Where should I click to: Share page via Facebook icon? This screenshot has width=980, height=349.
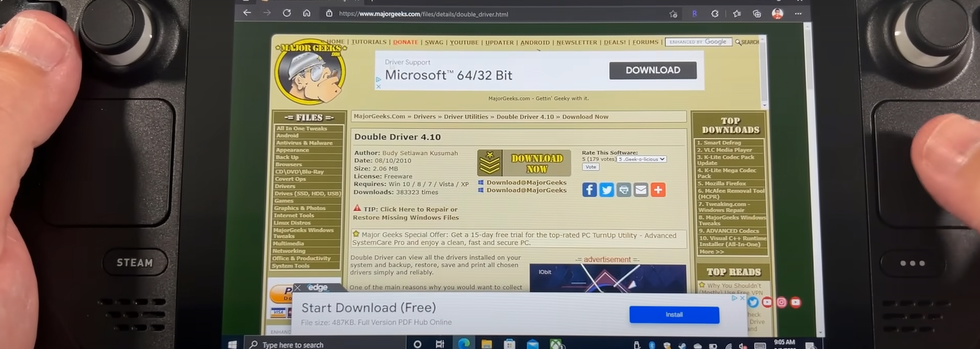590,189
